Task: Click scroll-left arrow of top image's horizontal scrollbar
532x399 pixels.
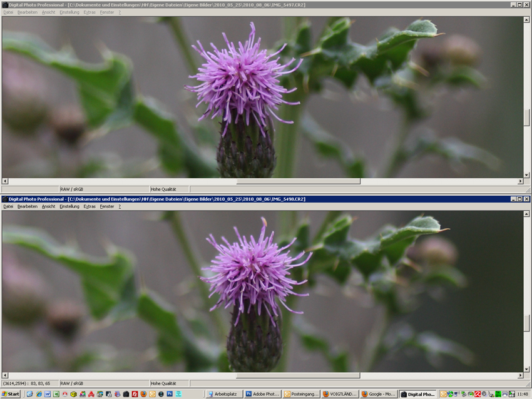Action: pyautogui.click(x=5, y=181)
